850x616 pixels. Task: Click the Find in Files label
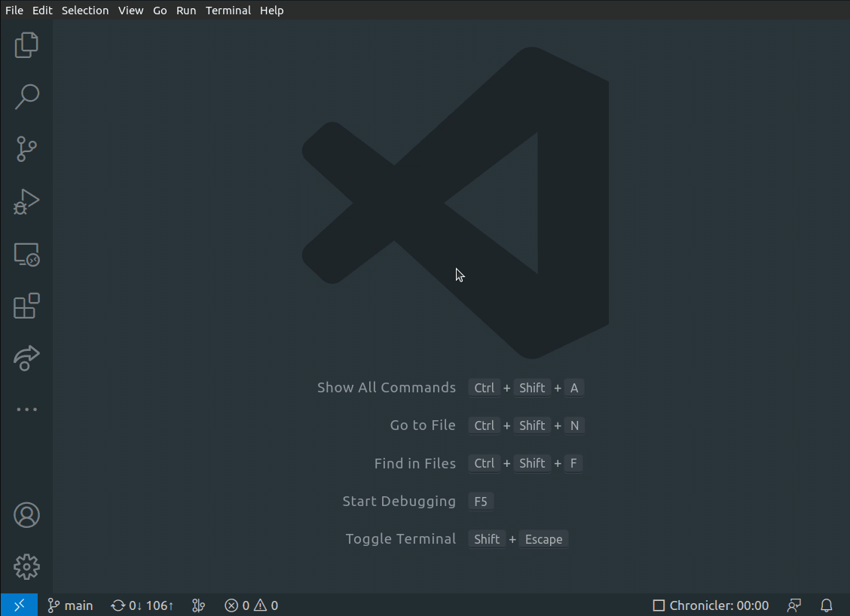414,463
